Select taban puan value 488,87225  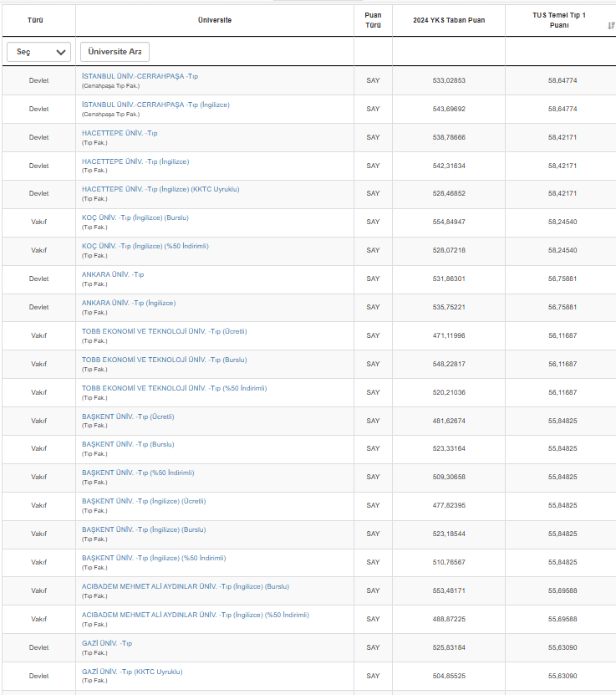(x=449, y=619)
